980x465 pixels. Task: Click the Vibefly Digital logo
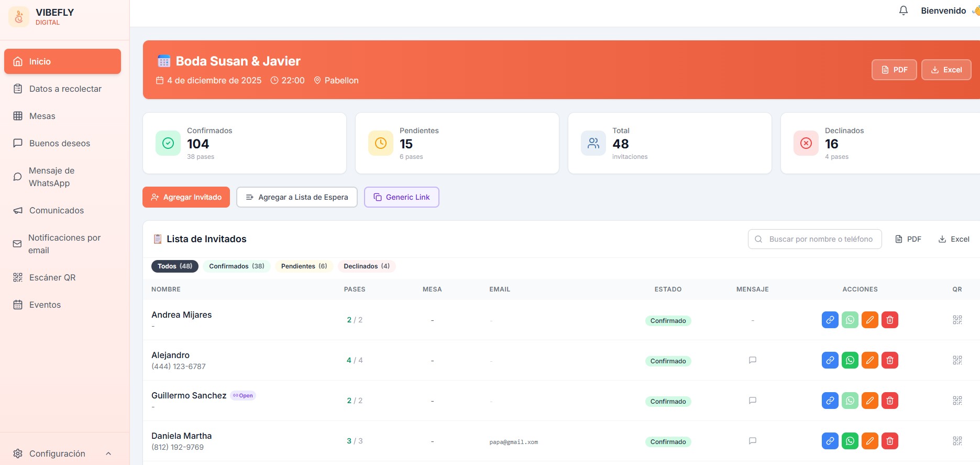pos(19,17)
